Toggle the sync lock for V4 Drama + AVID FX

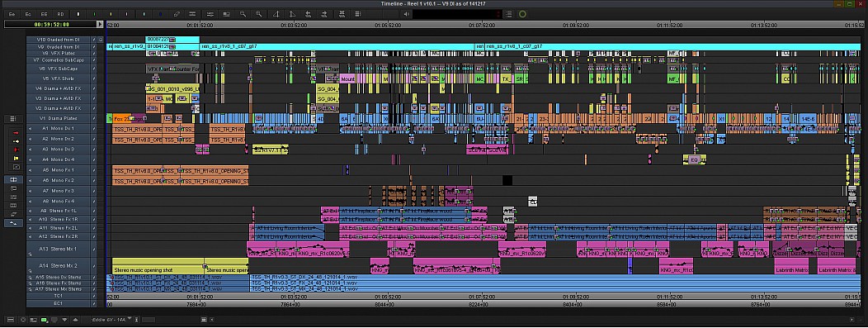tap(94, 88)
